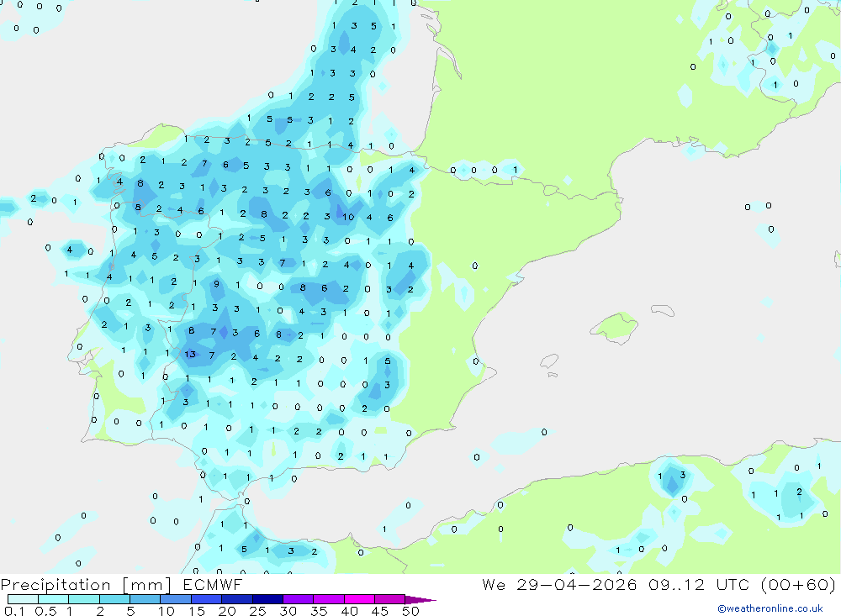Click the '20' legend scale label
The height and width of the screenshot is (616, 841).
pyautogui.click(x=227, y=611)
